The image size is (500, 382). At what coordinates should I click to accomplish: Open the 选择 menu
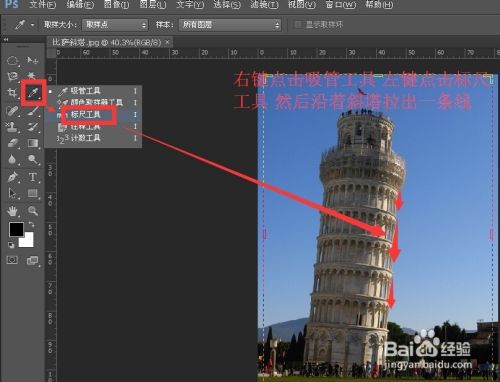227,5
